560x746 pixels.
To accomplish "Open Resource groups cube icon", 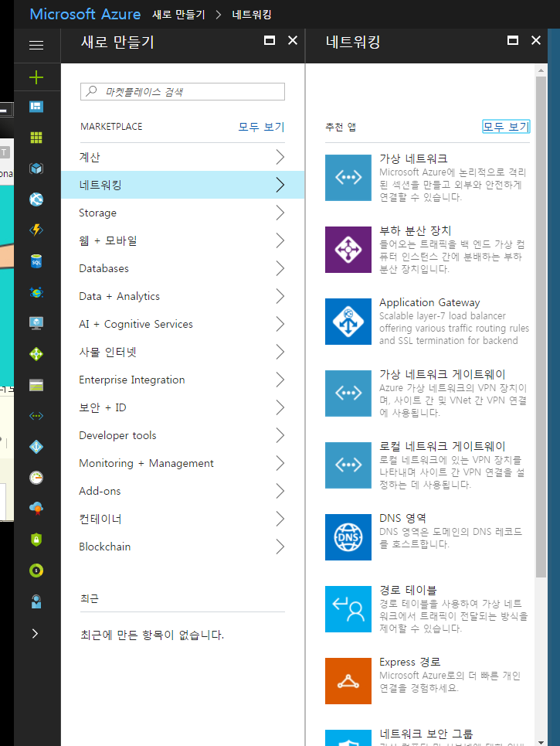I will coord(36,169).
